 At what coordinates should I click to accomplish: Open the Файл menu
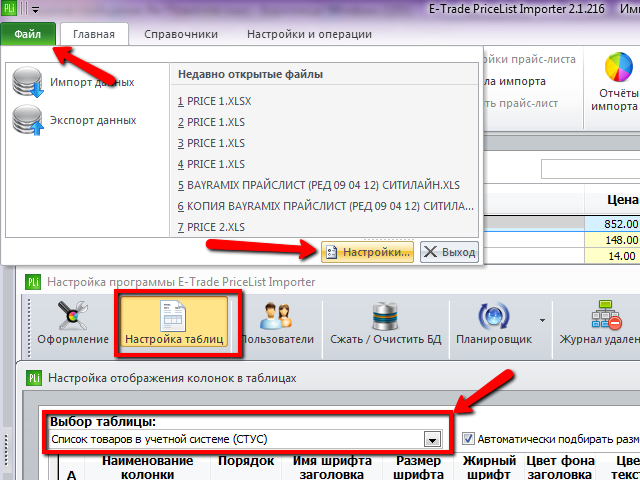[x=28, y=34]
